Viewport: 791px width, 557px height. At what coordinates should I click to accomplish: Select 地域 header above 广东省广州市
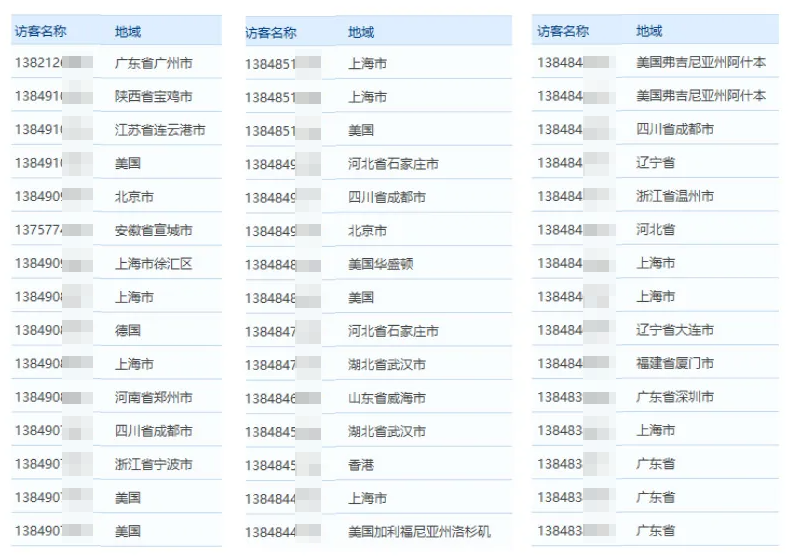[128, 31]
